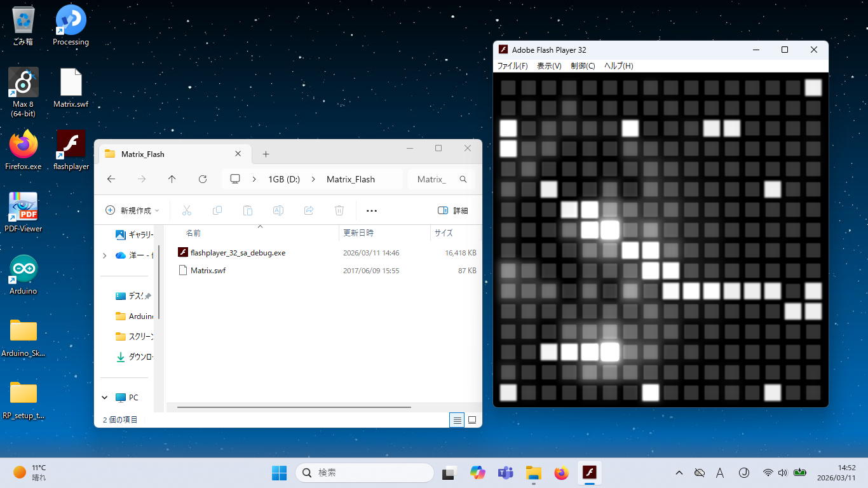Open Task View from the taskbar
Screen dimensions: 868x488
(450, 473)
